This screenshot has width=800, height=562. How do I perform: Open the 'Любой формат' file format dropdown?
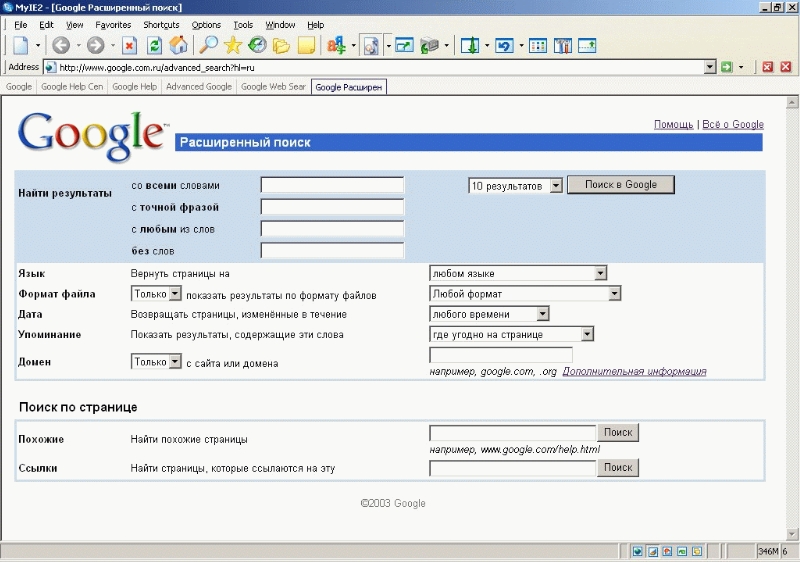(x=614, y=294)
